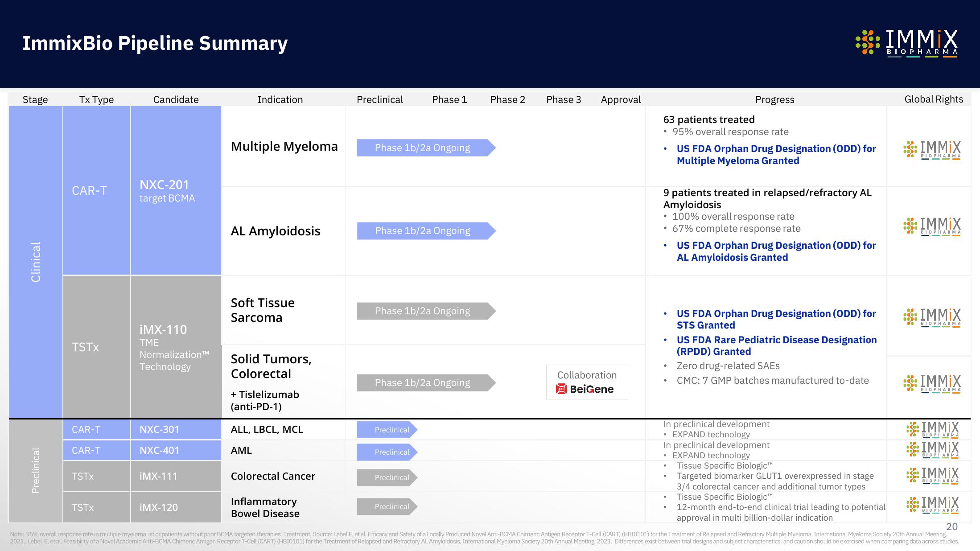
Task: Click '67% complete response rate' bullet
Action: tap(736, 229)
